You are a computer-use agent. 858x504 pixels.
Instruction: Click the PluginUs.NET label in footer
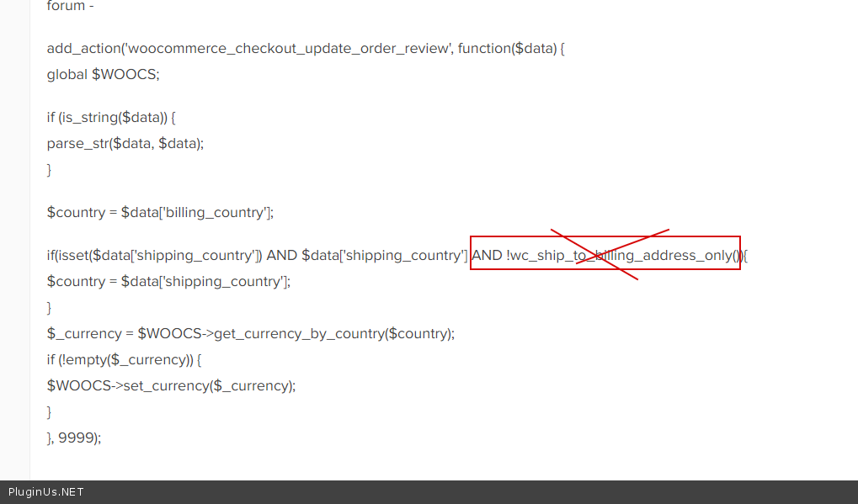(x=46, y=492)
